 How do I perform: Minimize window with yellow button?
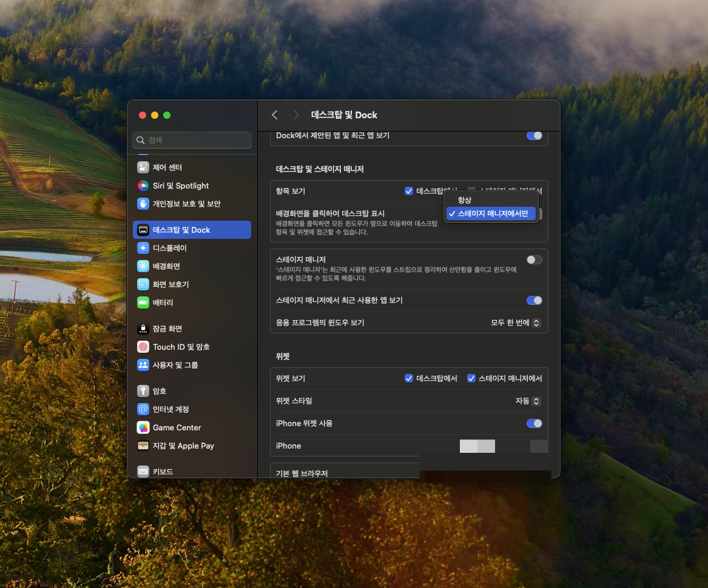pyautogui.click(x=155, y=115)
